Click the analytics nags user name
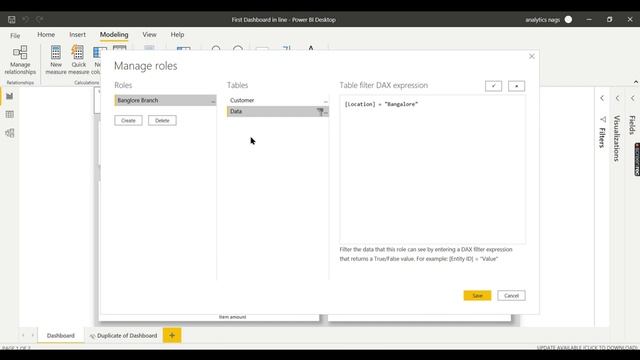 click(542, 20)
